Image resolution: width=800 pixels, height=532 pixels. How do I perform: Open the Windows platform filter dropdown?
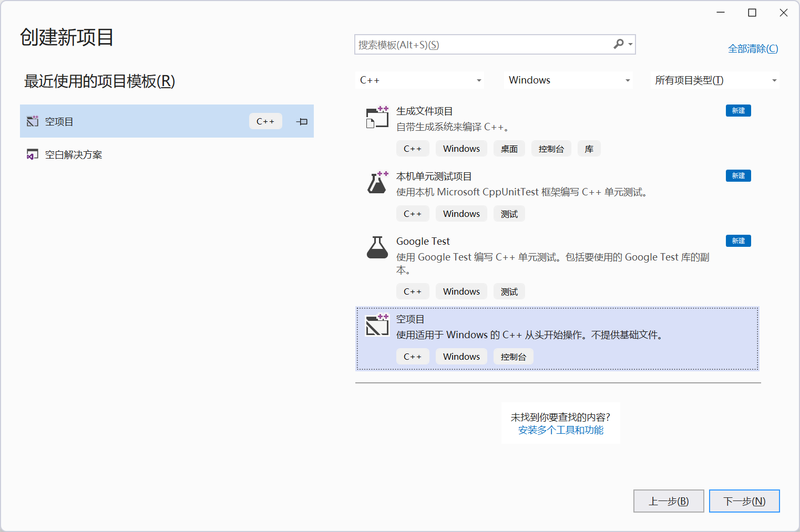tap(569, 80)
